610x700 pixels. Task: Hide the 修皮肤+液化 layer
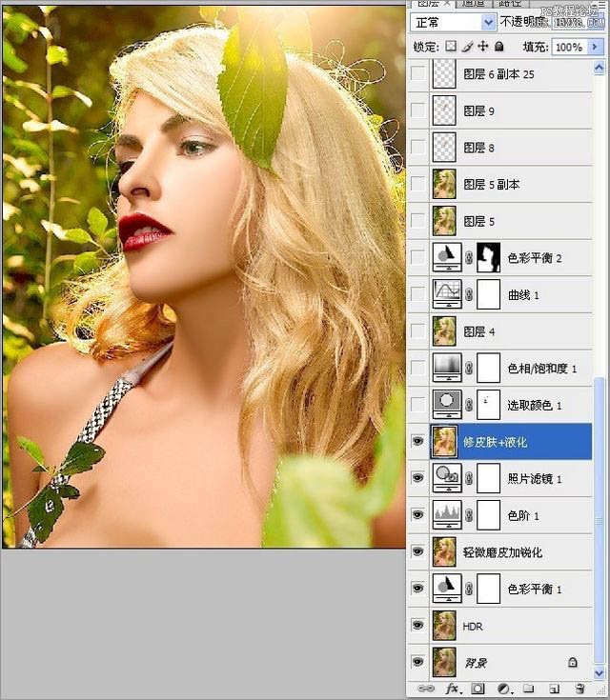click(x=417, y=442)
